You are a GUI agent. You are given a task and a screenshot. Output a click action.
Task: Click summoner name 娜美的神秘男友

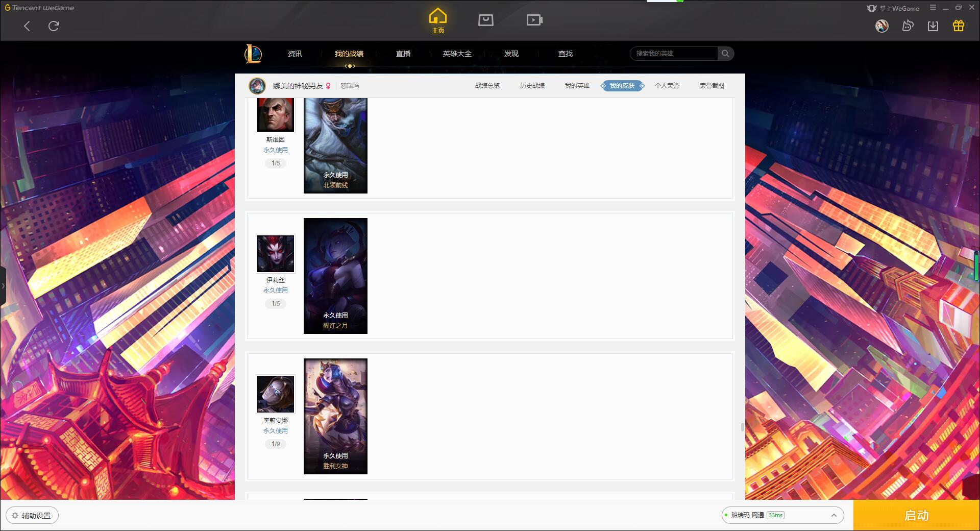pos(298,86)
